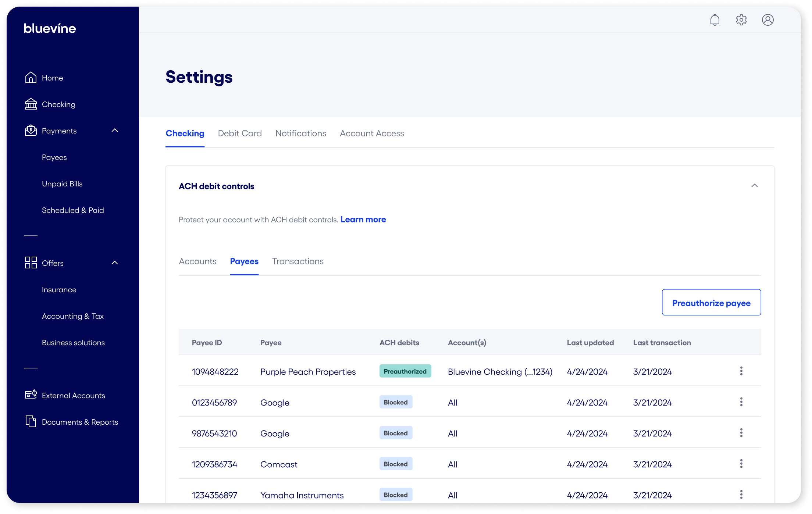Click the settings gear icon
Viewport: 812px width, 514px height.
[x=741, y=20]
